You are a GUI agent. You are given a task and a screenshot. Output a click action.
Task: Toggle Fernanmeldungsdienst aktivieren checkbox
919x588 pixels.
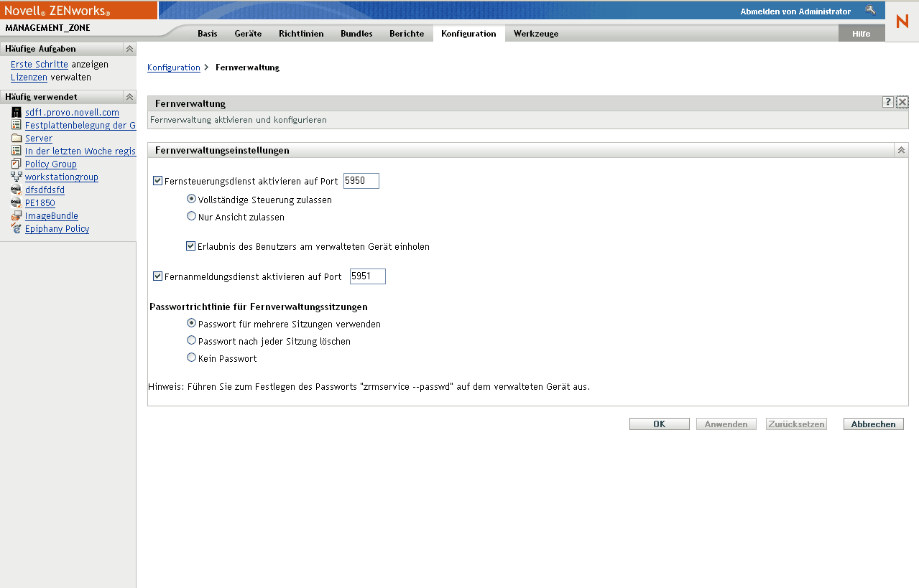pyautogui.click(x=158, y=276)
